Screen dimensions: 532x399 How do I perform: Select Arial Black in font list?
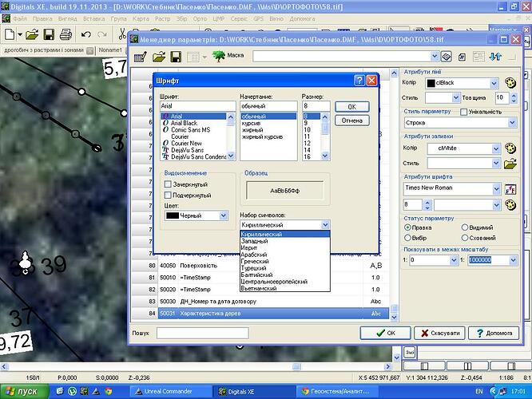184,123
